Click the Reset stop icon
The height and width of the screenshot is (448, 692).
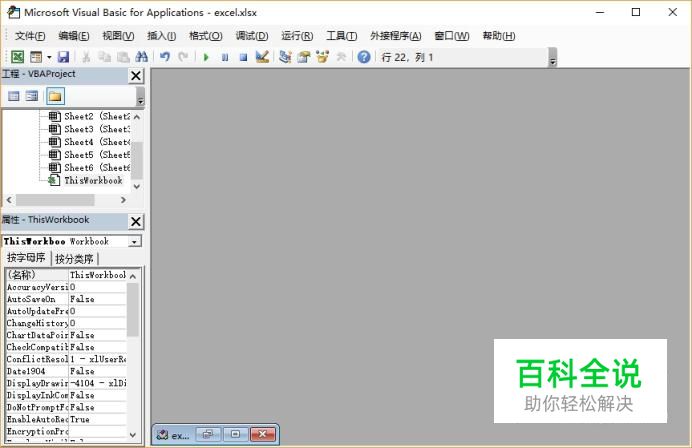(x=243, y=57)
